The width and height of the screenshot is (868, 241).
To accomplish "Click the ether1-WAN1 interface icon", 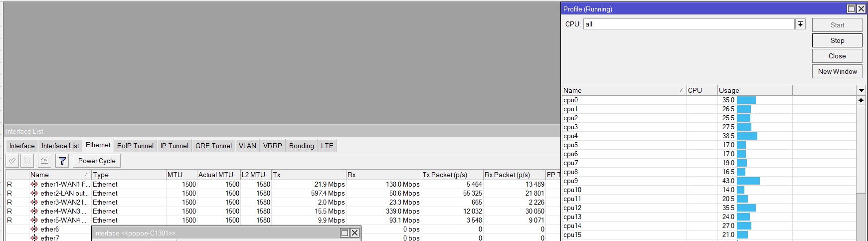I will click(34, 184).
